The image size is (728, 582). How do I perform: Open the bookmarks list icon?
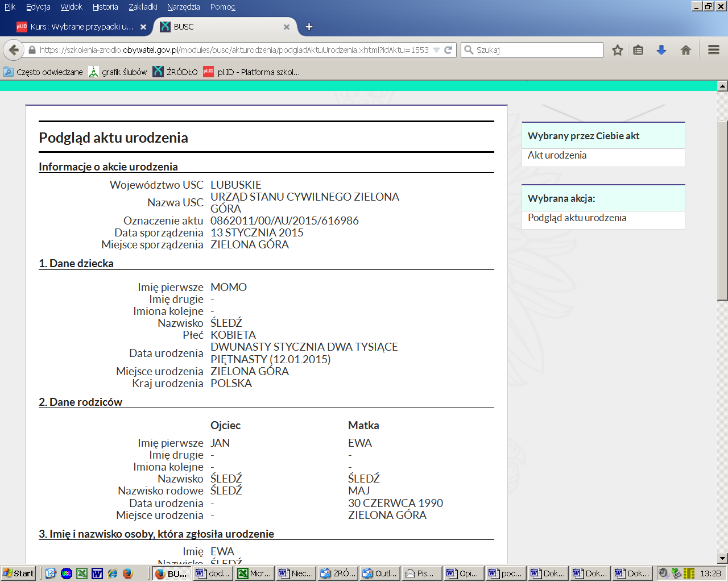(x=638, y=50)
